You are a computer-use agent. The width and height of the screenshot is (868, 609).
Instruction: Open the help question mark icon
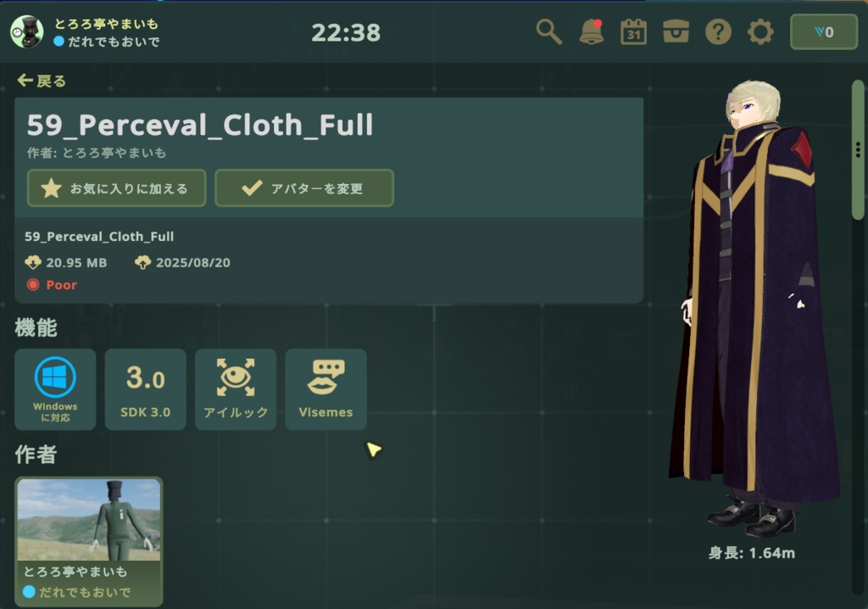[718, 32]
